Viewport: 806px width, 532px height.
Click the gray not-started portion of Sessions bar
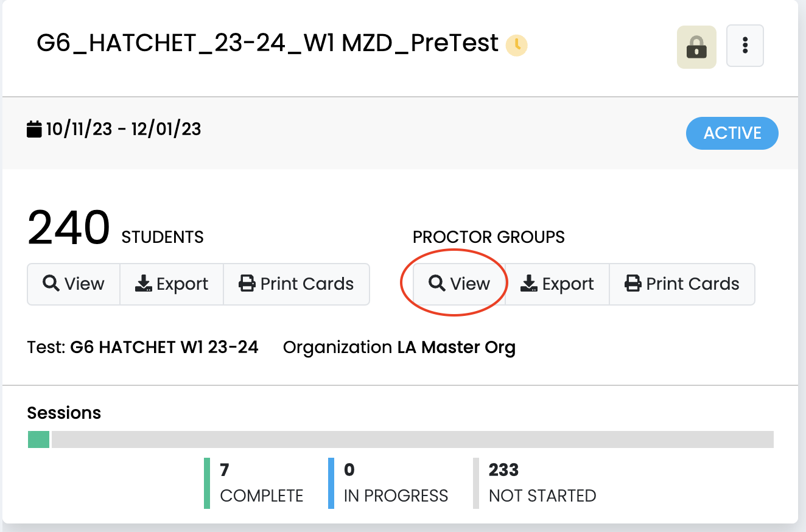[412, 439]
